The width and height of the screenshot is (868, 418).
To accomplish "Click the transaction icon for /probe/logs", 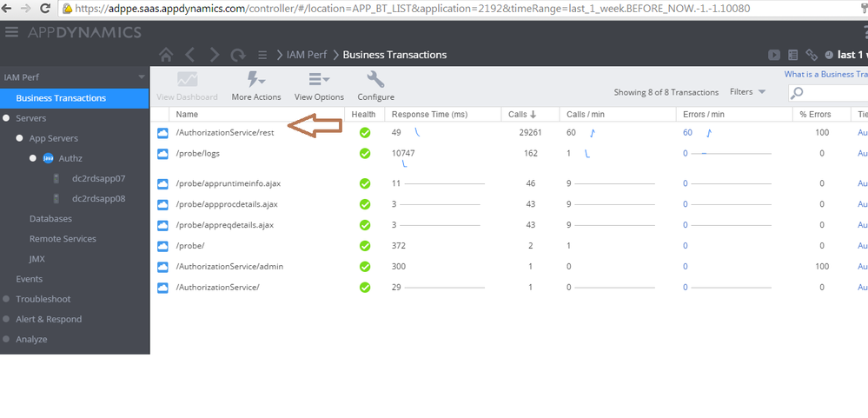I will (162, 154).
